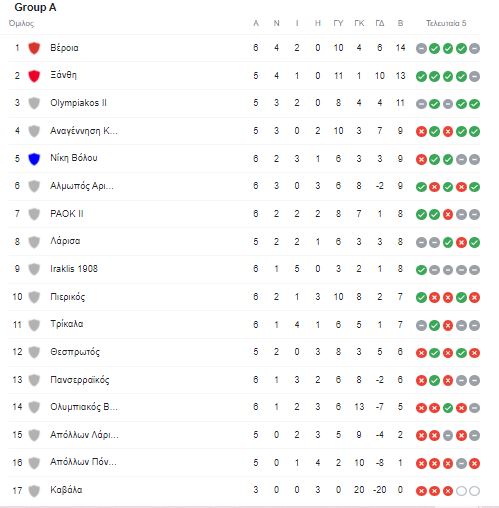Click the gray shield next to PAOK II
This screenshot has width=499, height=508.
(x=34, y=214)
